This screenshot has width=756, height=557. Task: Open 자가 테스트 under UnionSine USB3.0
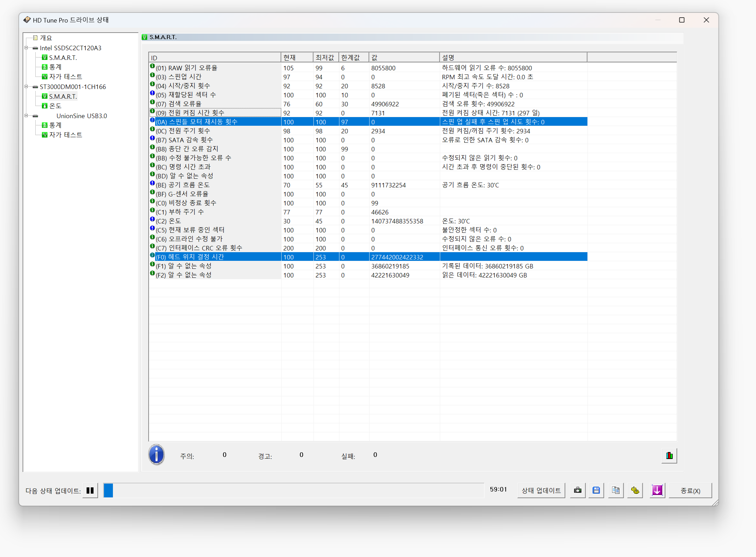(x=66, y=135)
